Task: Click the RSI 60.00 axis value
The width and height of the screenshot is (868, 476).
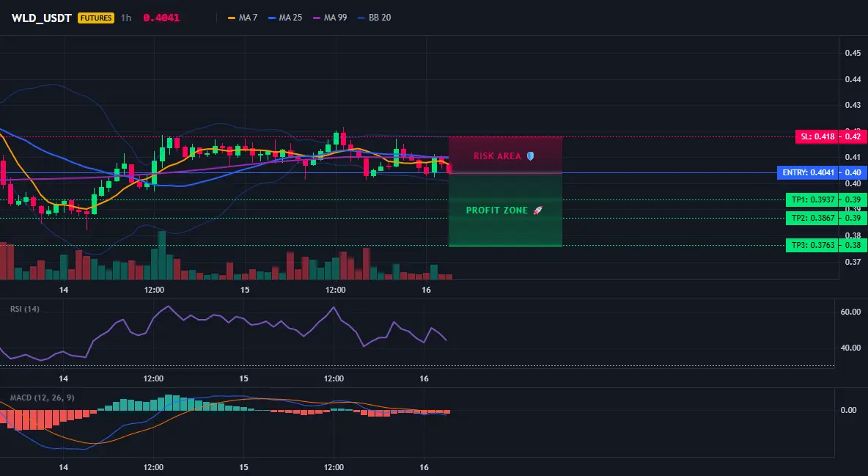Action: [850, 312]
